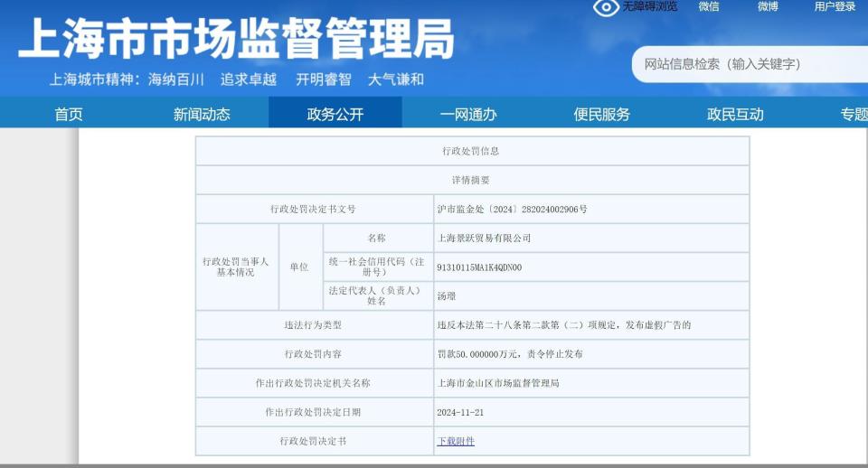Select violation text 发布虚假广告的
Viewport: 868px width, 468px height.
(658, 324)
